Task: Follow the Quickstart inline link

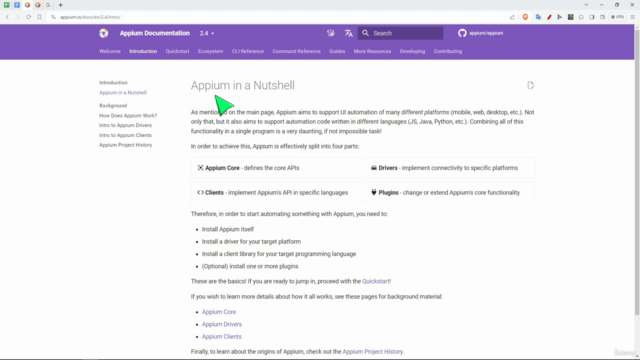Action: (x=376, y=281)
